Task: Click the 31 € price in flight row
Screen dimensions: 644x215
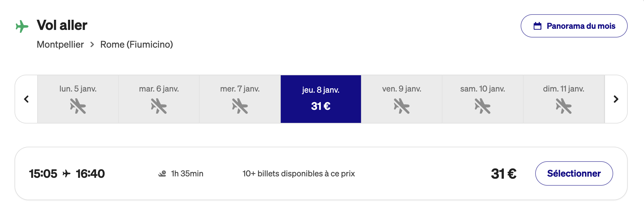Action: click(x=504, y=174)
